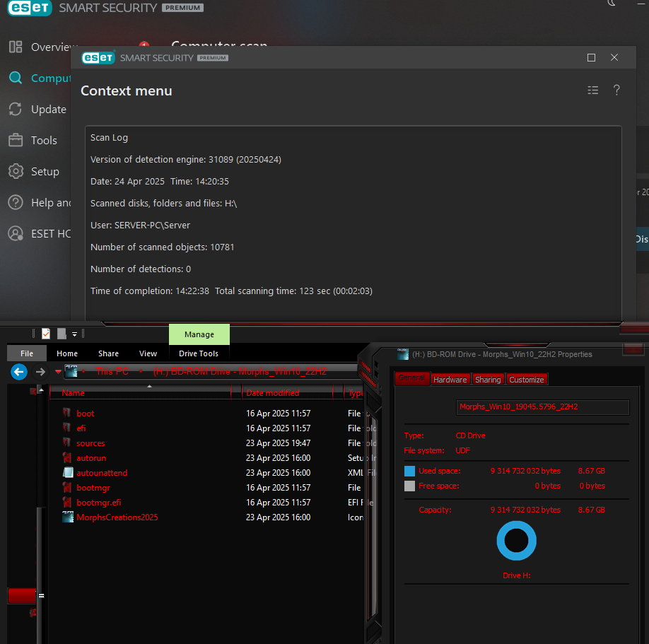
Task: Click the Drive H usage pie chart
Action: coord(517,541)
